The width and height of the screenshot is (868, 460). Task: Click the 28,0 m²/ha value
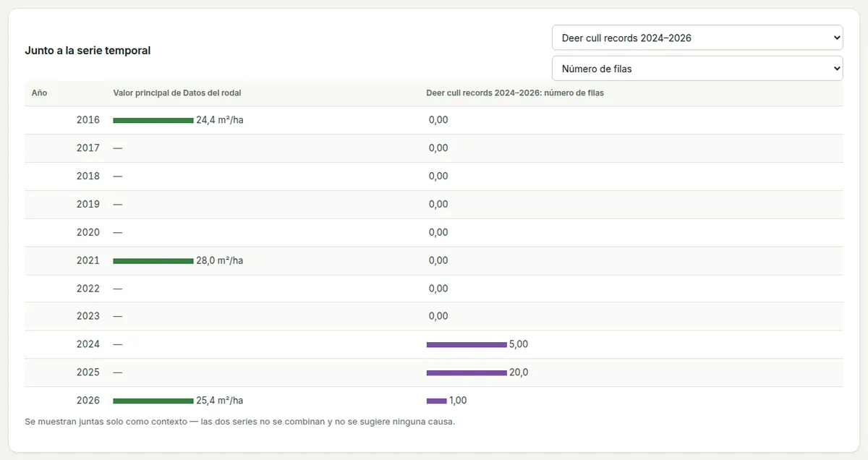(x=220, y=260)
